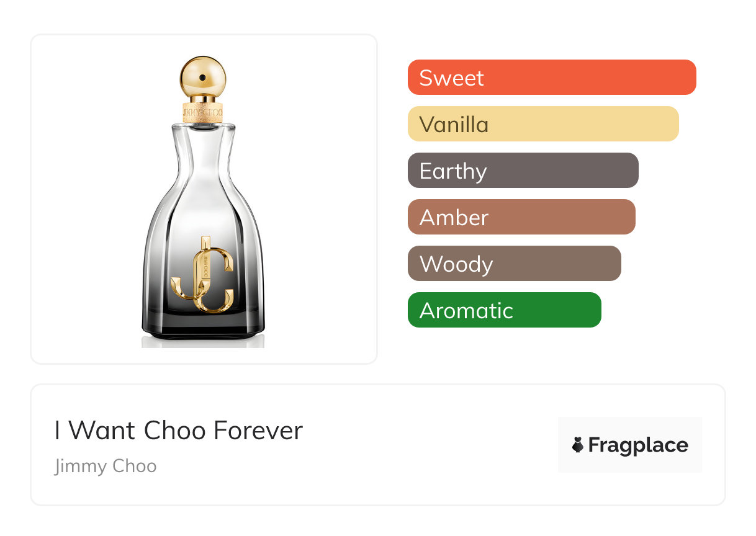Click the brown Woody accord bar
756x536 pixels.
pyautogui.click(x=514, y=264)
